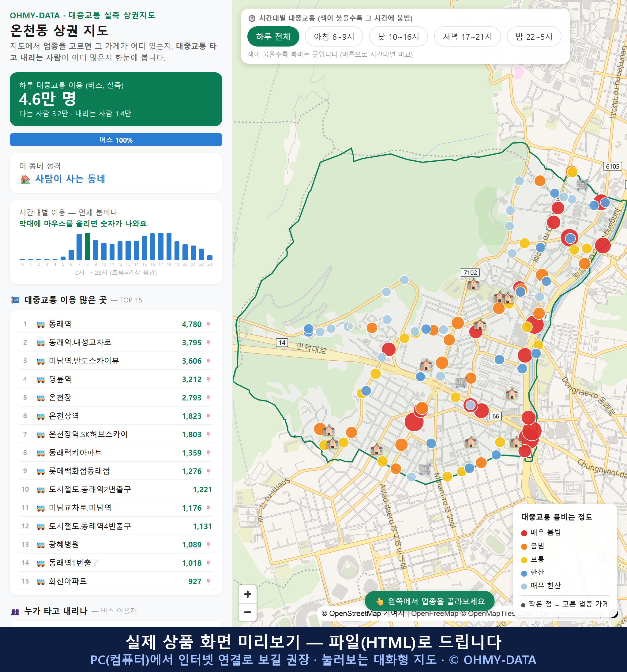Click the short 23시 bar in hourly chart
The width and height of the screenshot is (627, 672).
[x=210, y=257]
